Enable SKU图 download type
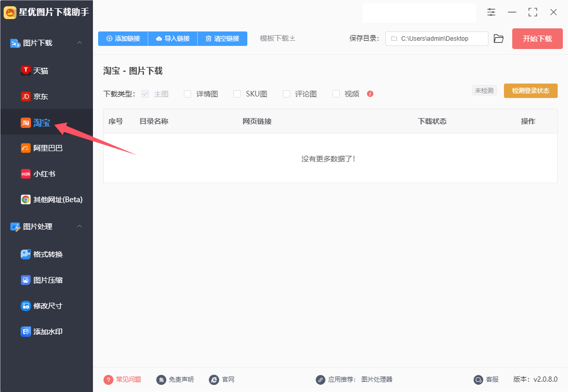The height and width of the screenshot is (392, 568). [237, 94]
